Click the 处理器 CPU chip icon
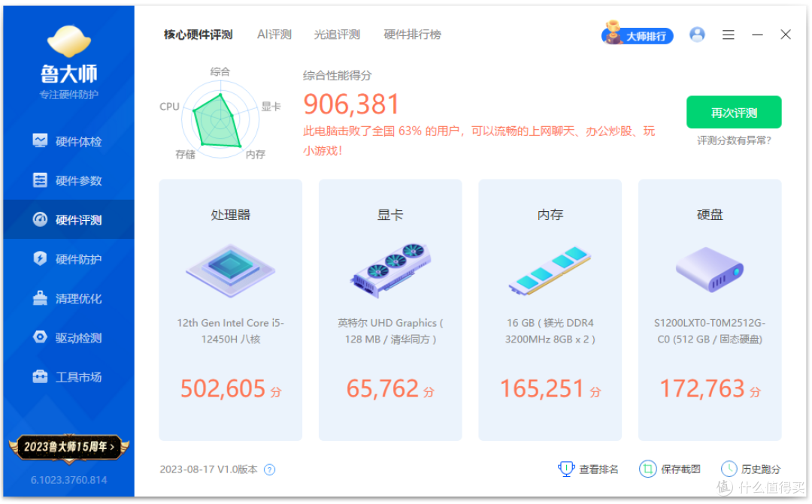 click(x=231, y=270)
